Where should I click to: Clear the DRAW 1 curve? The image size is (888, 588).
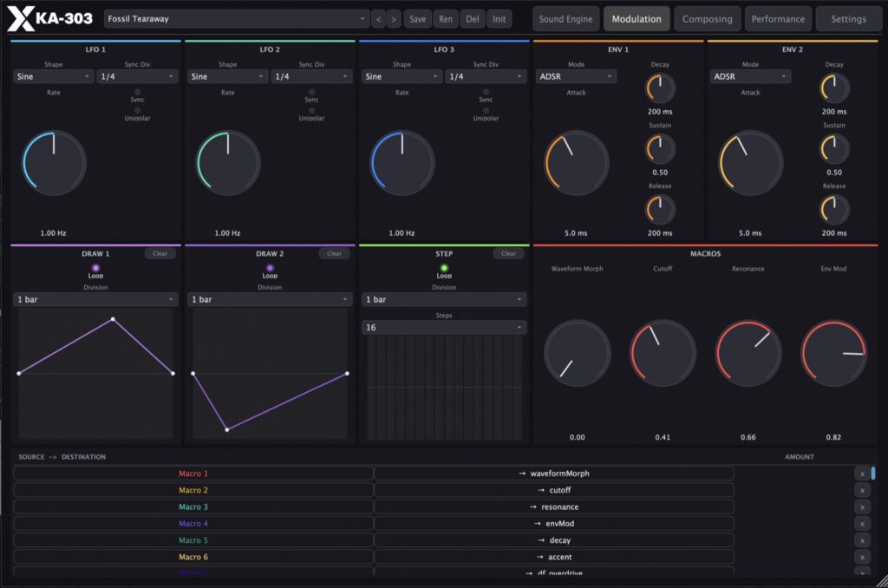click(160, 254)
